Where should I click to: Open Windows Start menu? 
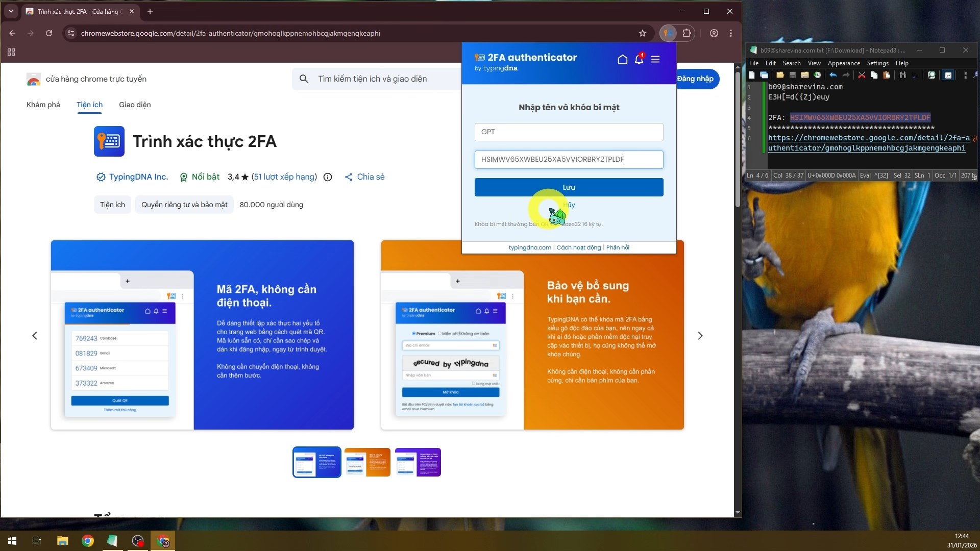point(12,541)
